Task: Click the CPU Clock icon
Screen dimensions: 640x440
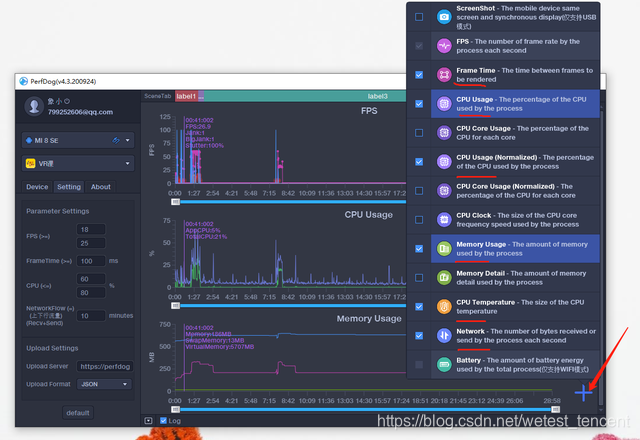Action: pyautogui.click(x=444, y=220)
